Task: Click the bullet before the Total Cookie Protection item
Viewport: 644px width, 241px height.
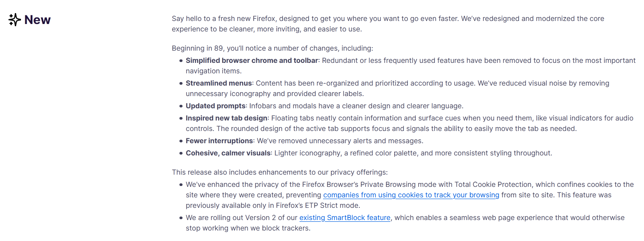Action: pos(181,185)
